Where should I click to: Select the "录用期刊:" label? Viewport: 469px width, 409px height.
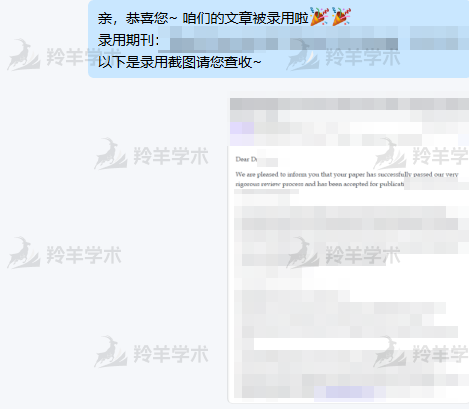[x=129, y=40]
